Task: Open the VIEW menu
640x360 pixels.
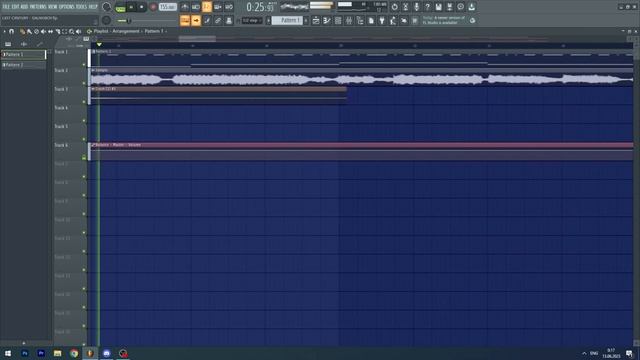Action: pos(53,7)
